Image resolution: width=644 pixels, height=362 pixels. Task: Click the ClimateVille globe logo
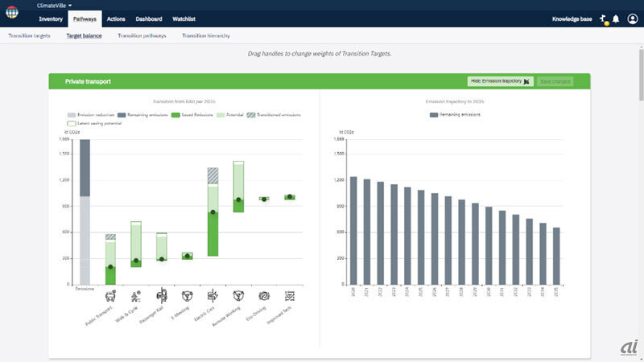pos(12,12)
